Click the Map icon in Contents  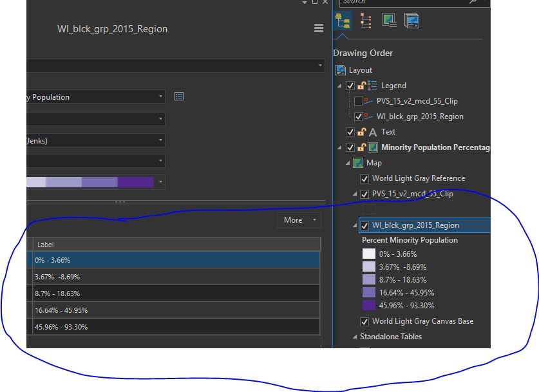pos(358,162)
